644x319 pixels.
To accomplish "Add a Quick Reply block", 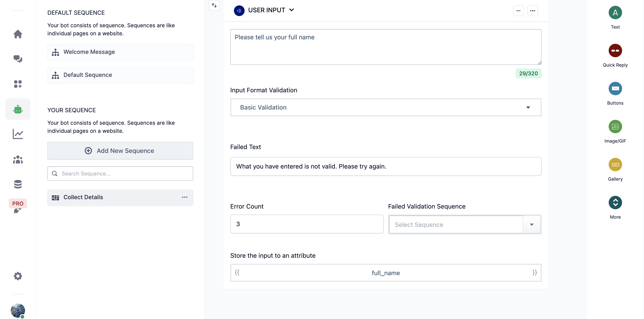I will point(615,51).
